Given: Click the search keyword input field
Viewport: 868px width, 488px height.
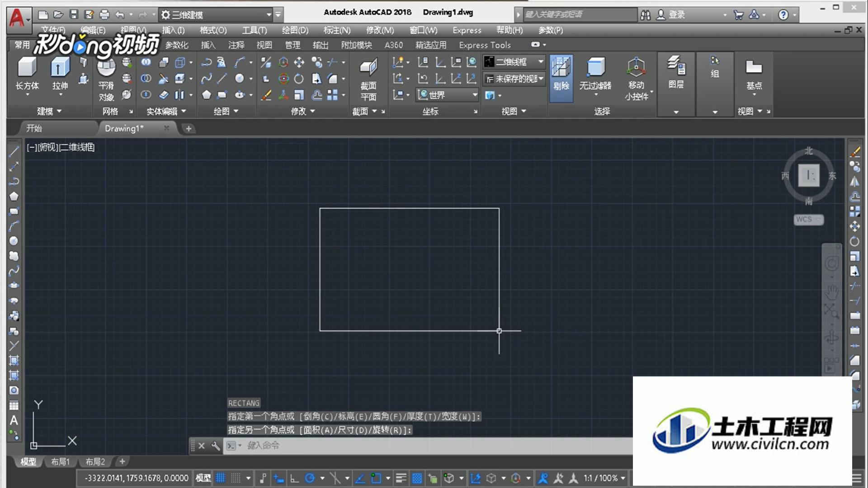Looking at the screenshot, I should 580,14.
